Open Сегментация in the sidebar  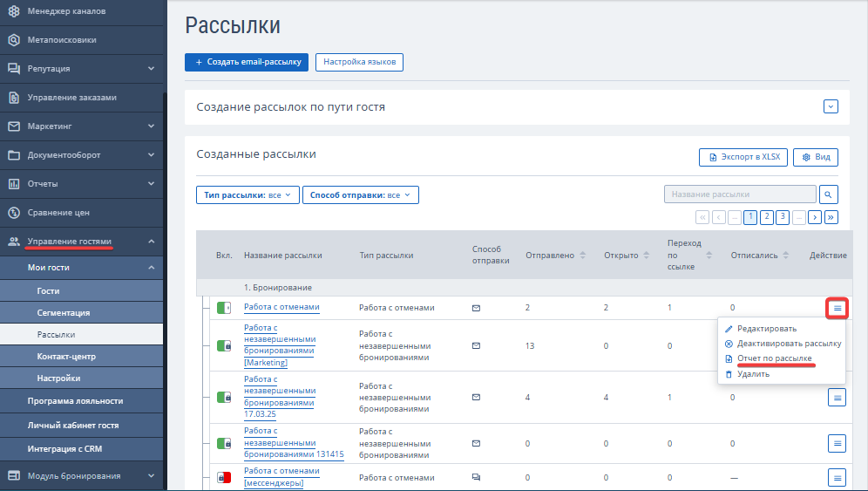(x=64, y=312)
